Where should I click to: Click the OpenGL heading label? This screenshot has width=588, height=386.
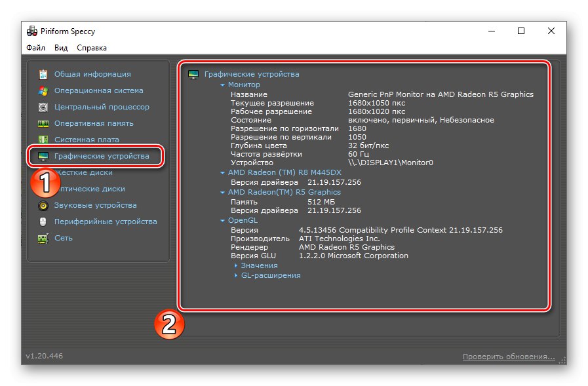[x=243, y=220]
